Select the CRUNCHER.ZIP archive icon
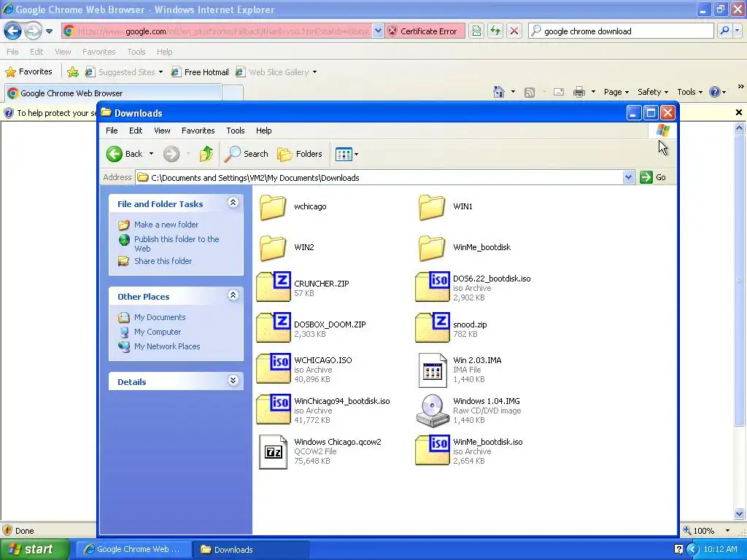This screenshot has width=747, height=560. pyautogui.click(x=274, y=286)
